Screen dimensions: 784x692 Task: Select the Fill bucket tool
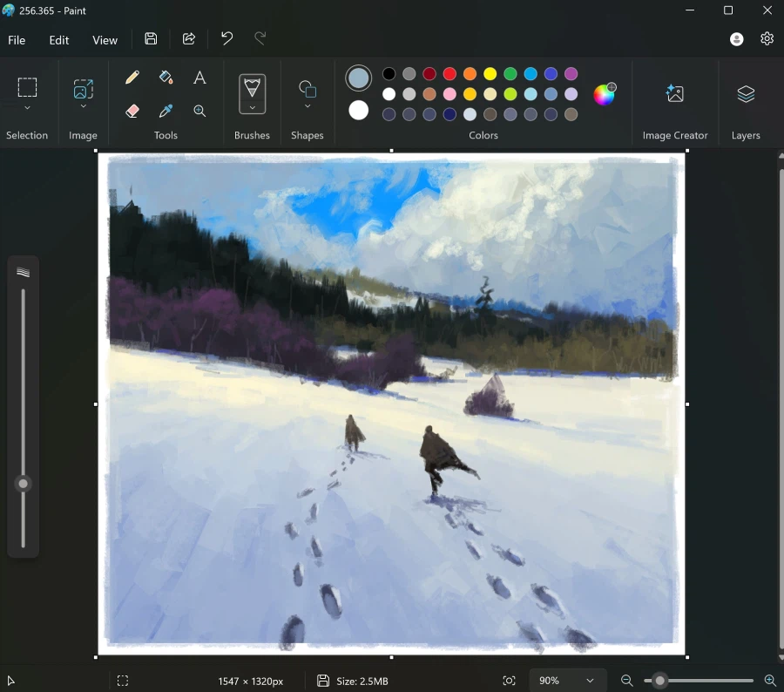point(166,78)
